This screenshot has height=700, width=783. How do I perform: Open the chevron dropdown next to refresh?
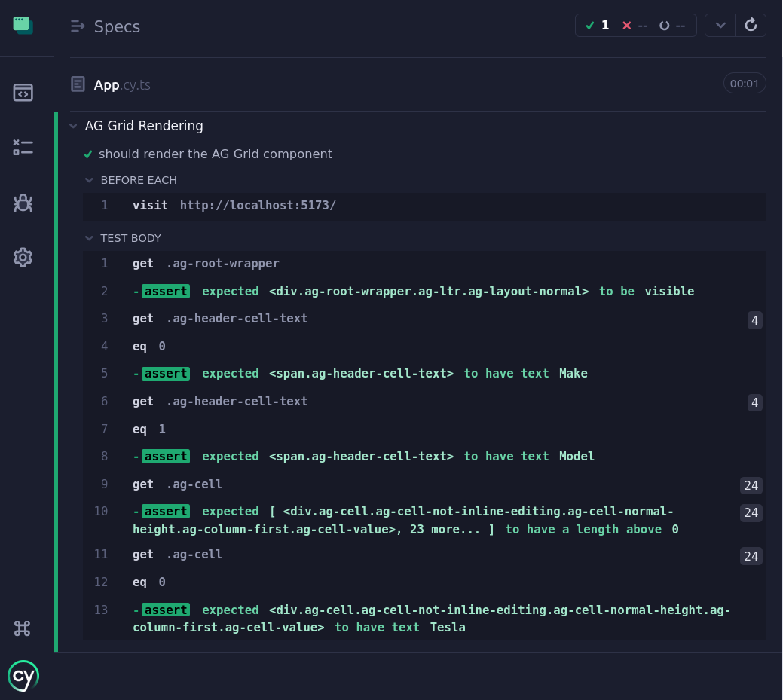tap(720, 25)
